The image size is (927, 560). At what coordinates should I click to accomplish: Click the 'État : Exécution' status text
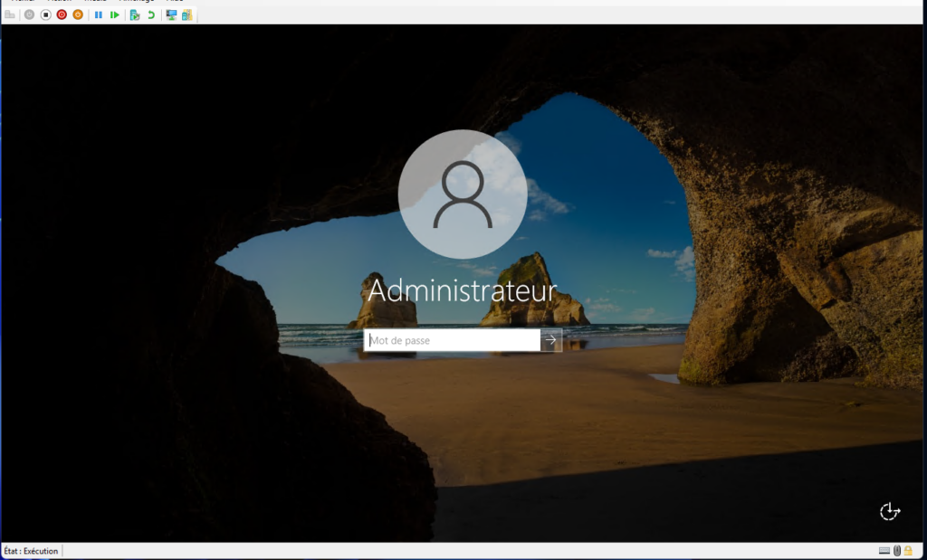point(32,551)
